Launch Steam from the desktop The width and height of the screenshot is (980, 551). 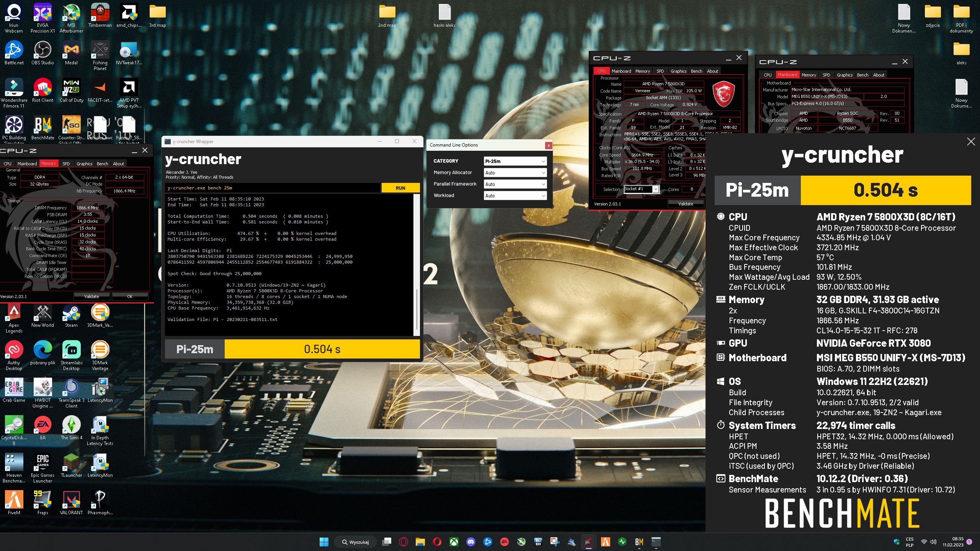point(71,315)
